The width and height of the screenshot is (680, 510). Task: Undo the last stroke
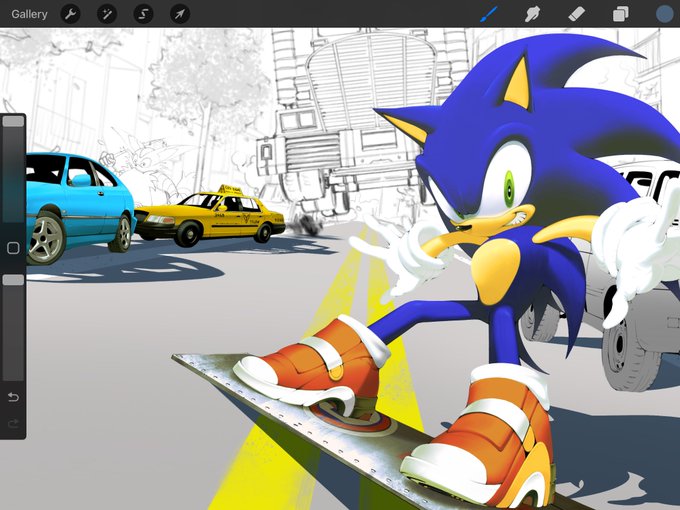[13, 397]
